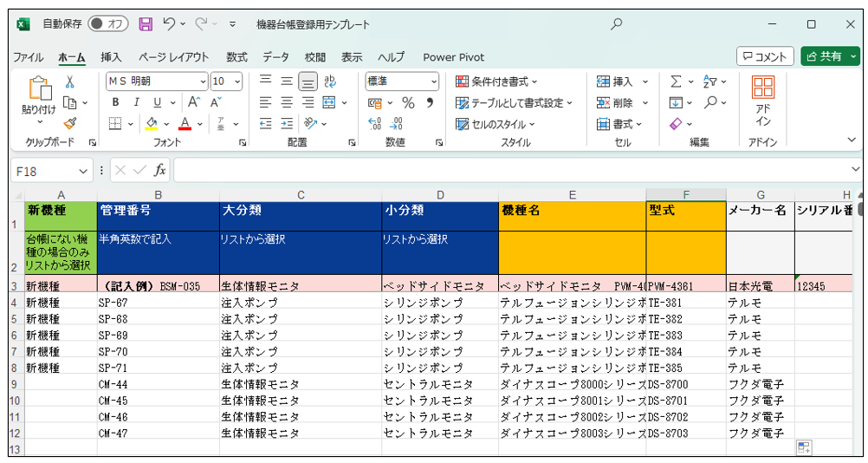
Task: Apply red font color A
Action: [185, 123]
